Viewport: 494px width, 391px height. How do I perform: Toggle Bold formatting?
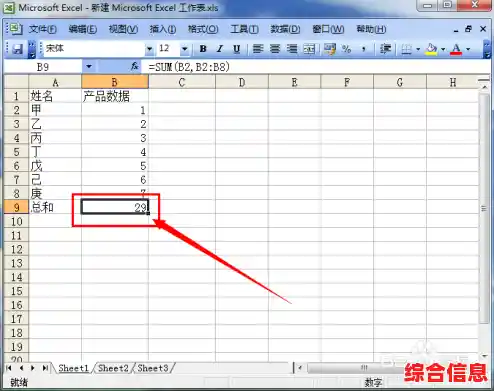203,49
